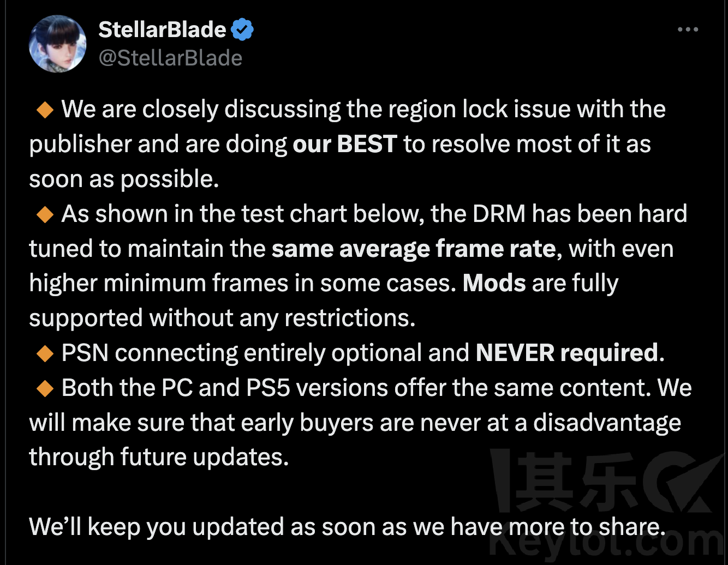Click orange diamond before 'We are closely'
The image size is (728, 565).
pyautogui.click(x=45, y=110)
